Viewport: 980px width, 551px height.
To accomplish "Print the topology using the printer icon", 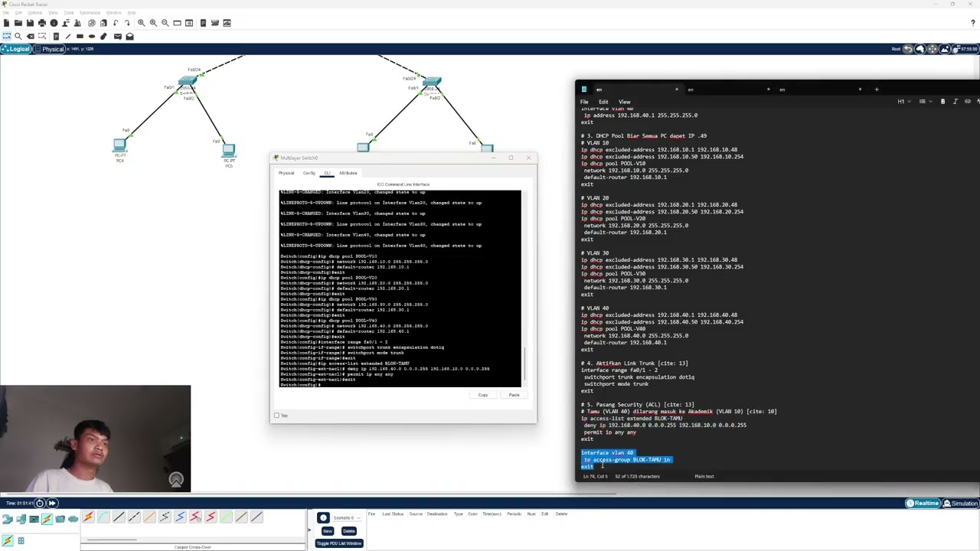I will coord(42,23).
